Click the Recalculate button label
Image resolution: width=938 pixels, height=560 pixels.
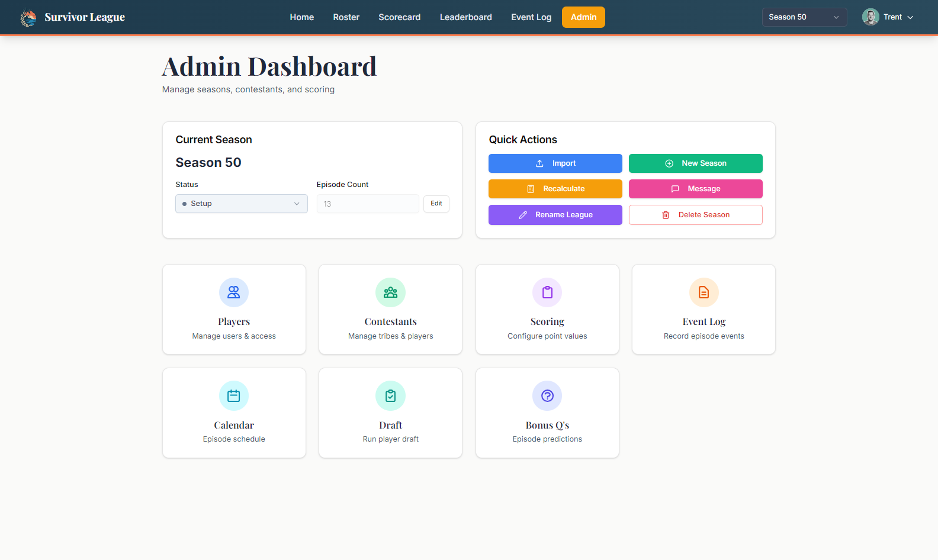point(564,189)
